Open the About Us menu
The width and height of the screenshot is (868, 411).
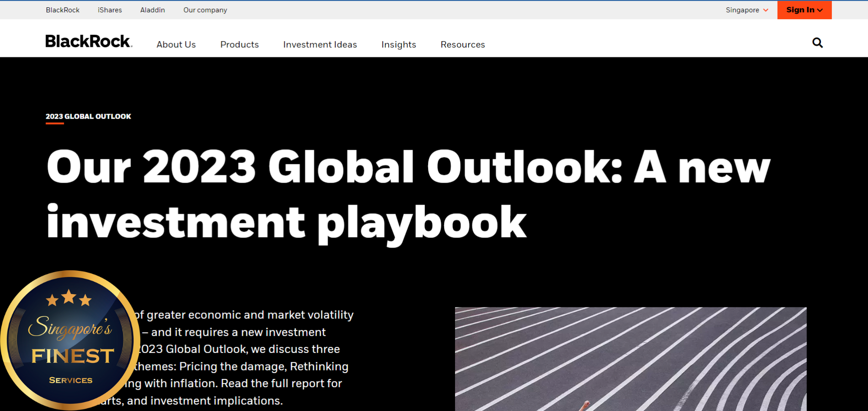(x=176, y=45)
